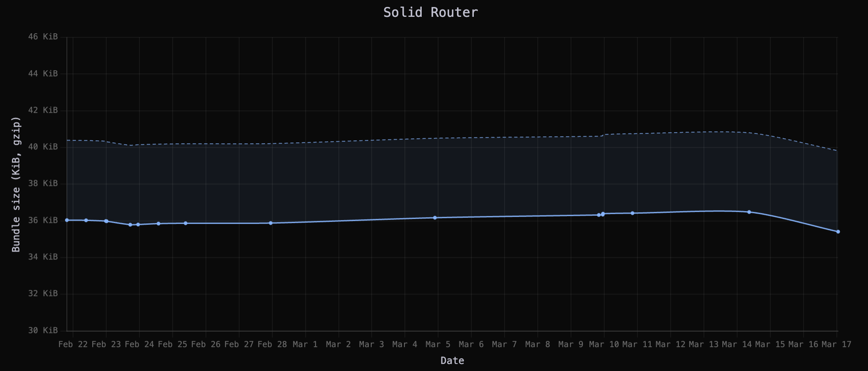This screenshot has width=868, height=371.
Task: Select the "44 KiB" y-axis label
Action: (x=43, y=74)
